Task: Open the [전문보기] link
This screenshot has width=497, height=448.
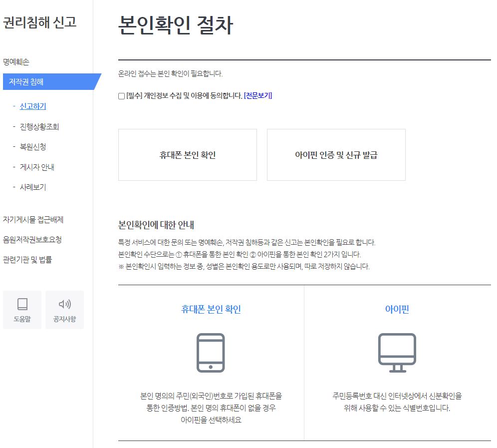Action: coord(257,95)
